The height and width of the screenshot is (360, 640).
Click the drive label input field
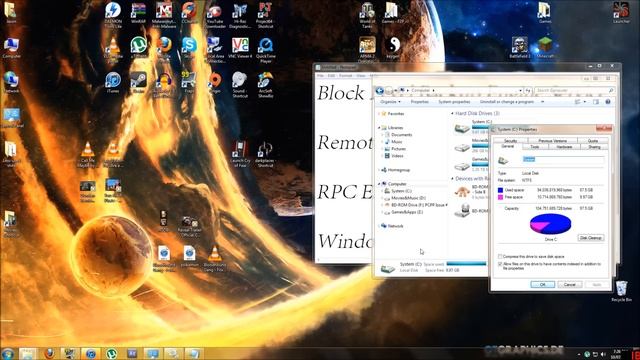(563, 160)
